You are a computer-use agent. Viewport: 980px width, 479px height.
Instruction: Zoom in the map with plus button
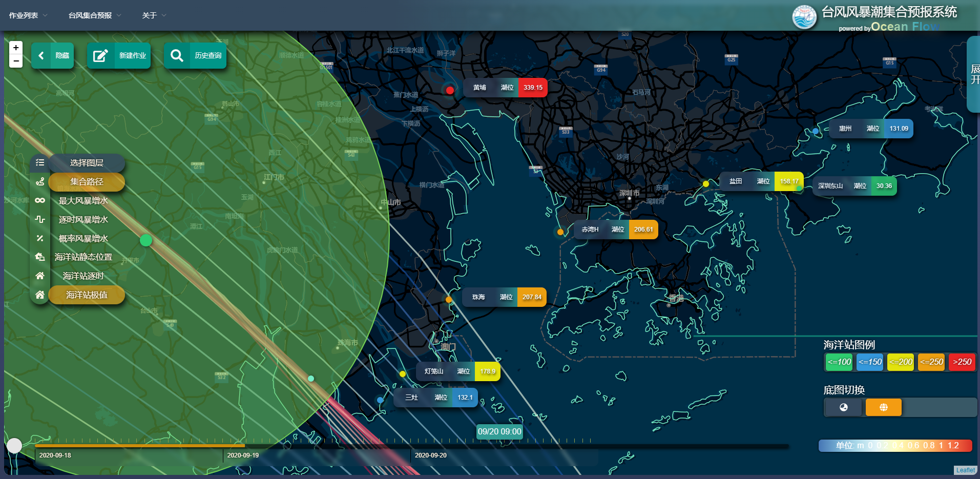pyautogui.click(x=16, y=48)
